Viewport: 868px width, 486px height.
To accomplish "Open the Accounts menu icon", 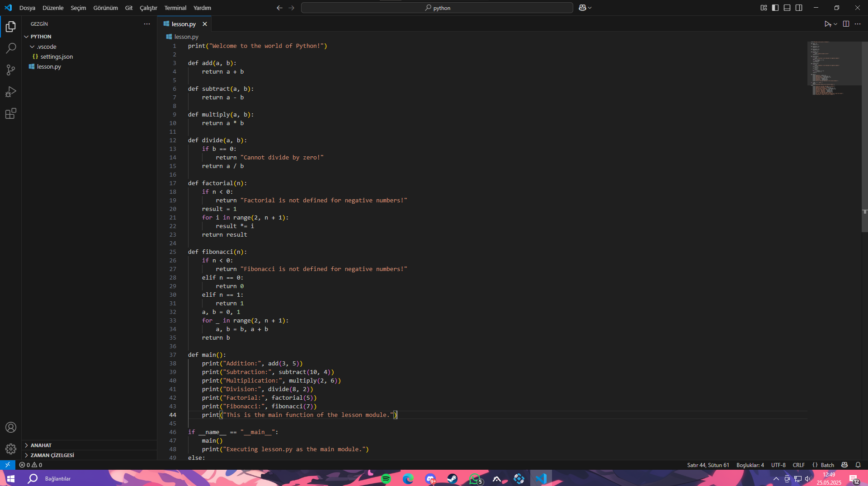I will click(x=11, y=427).
